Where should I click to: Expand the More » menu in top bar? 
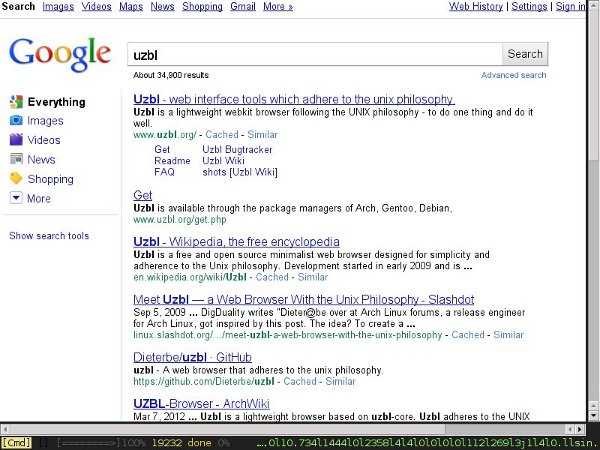point(278,7)
